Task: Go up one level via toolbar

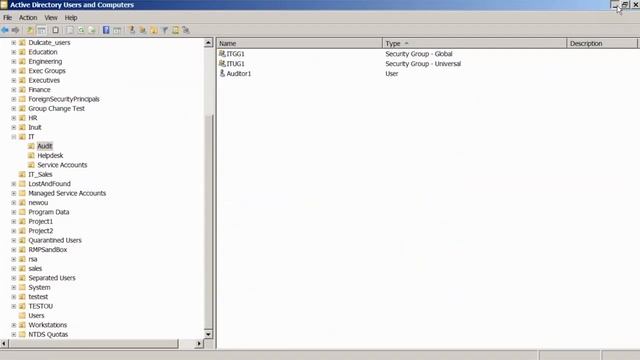Action: tap(30, 30)
